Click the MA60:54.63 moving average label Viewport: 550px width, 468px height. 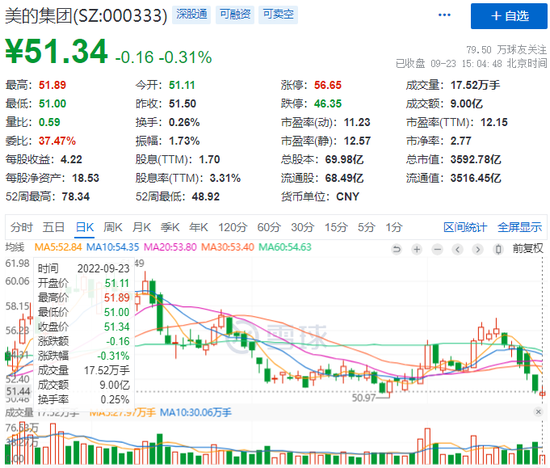[285, 247]
